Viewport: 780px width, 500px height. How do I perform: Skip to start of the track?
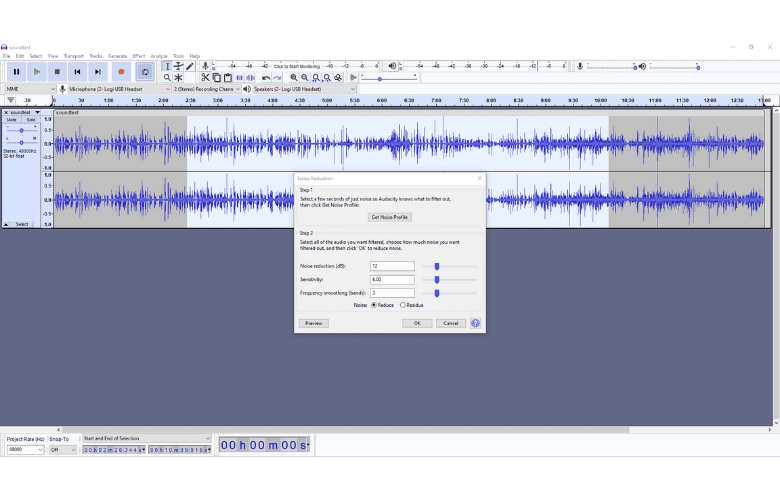[x=77, y=72]
